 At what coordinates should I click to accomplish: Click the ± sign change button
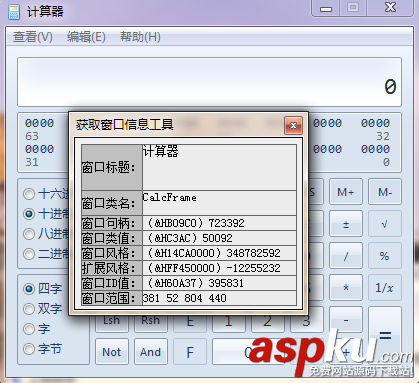pyautogui.click(x=346, y=224)
